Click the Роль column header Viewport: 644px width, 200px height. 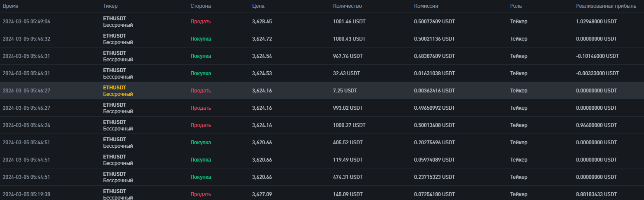pyautogui.click(x=516, y=6)
